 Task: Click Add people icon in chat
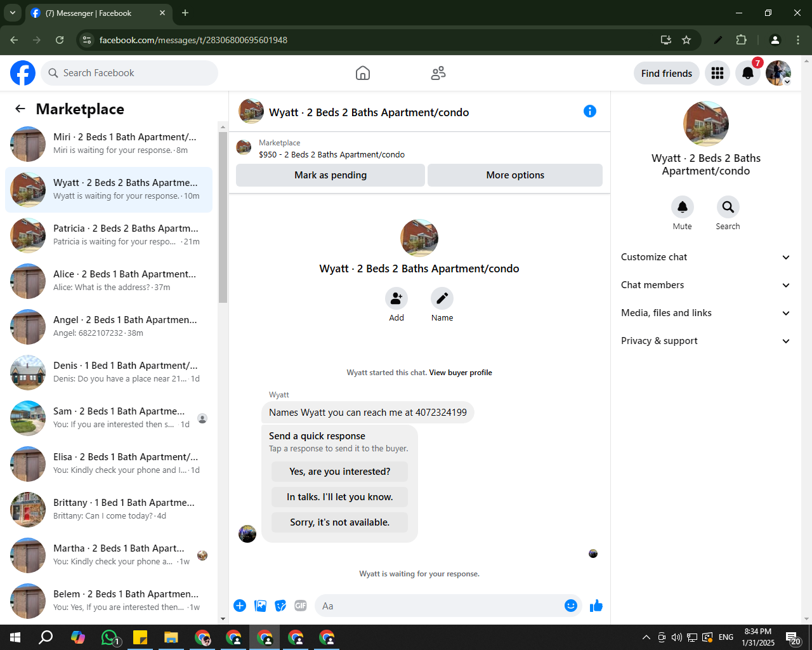click(396, 298)
